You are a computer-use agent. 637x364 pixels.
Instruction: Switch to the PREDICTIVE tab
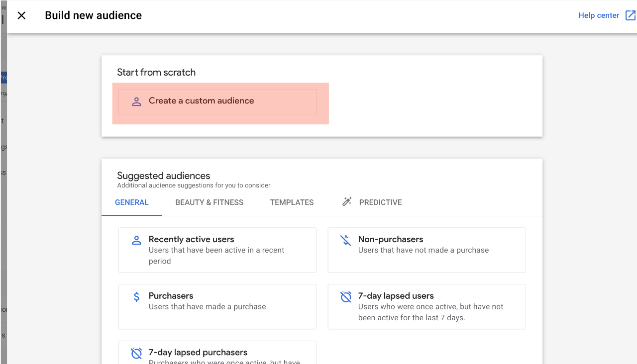(x=380, y=202)
